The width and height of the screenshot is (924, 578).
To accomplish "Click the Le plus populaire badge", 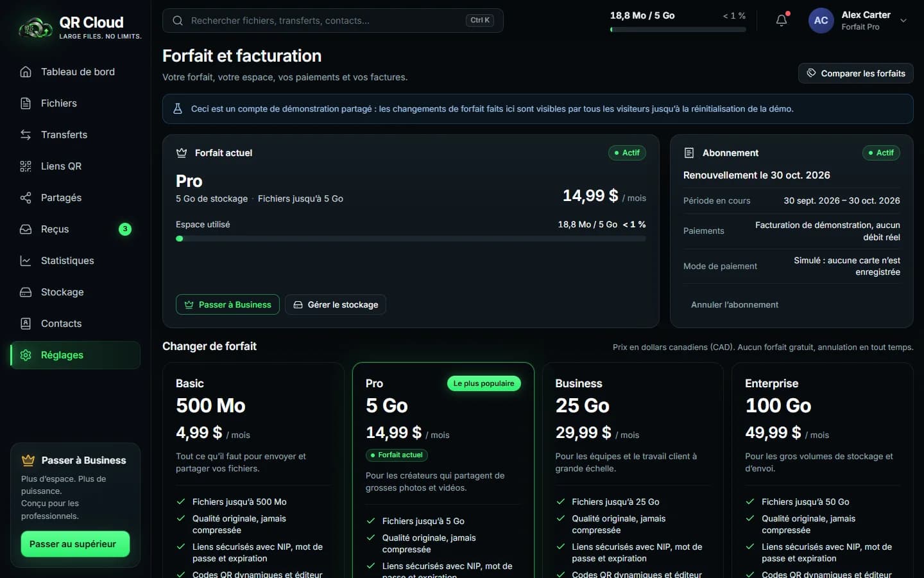I will 484,383.
